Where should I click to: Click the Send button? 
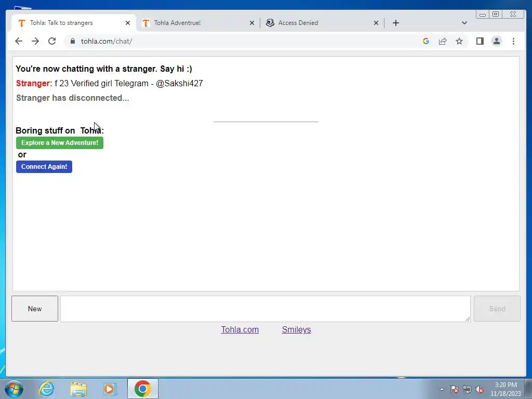coord(497,309)
